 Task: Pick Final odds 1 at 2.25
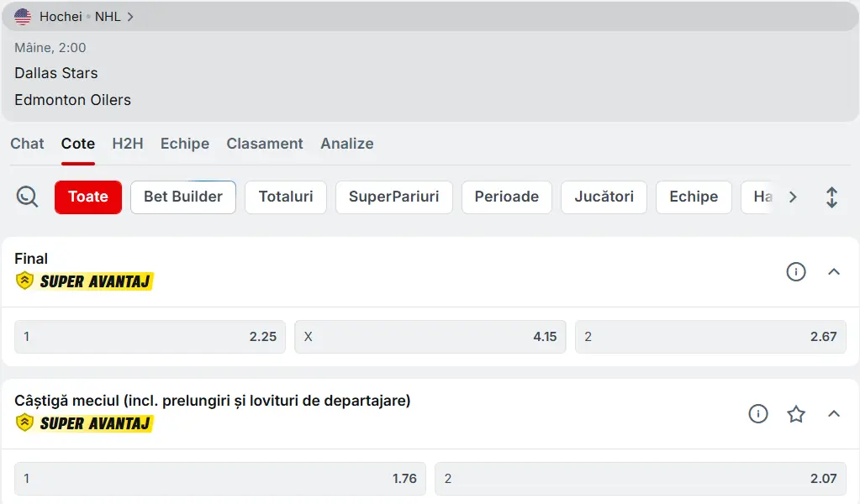tap(150, 337)
